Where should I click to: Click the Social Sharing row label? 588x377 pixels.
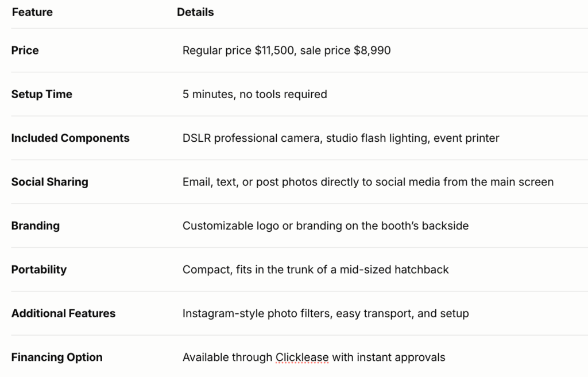50,182
